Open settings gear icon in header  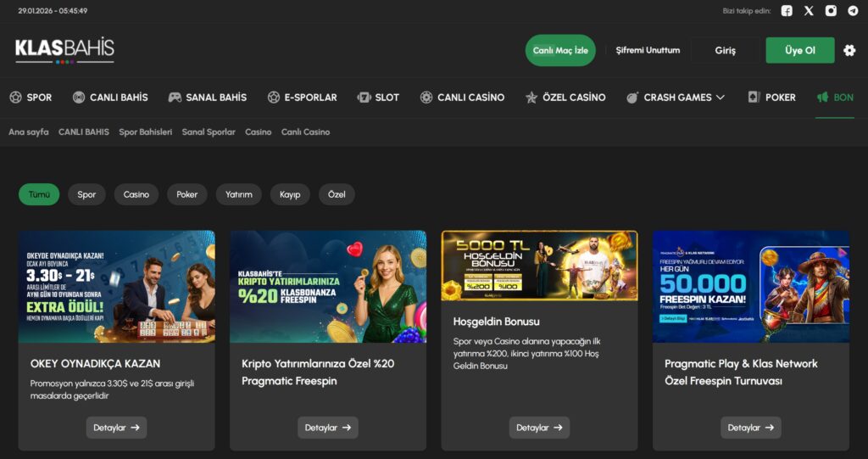point(849,50)
